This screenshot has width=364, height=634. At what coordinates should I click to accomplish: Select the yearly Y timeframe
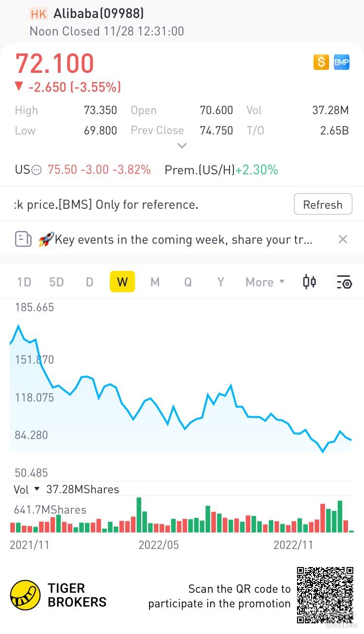pyautogui.click(x=220, y=282)
